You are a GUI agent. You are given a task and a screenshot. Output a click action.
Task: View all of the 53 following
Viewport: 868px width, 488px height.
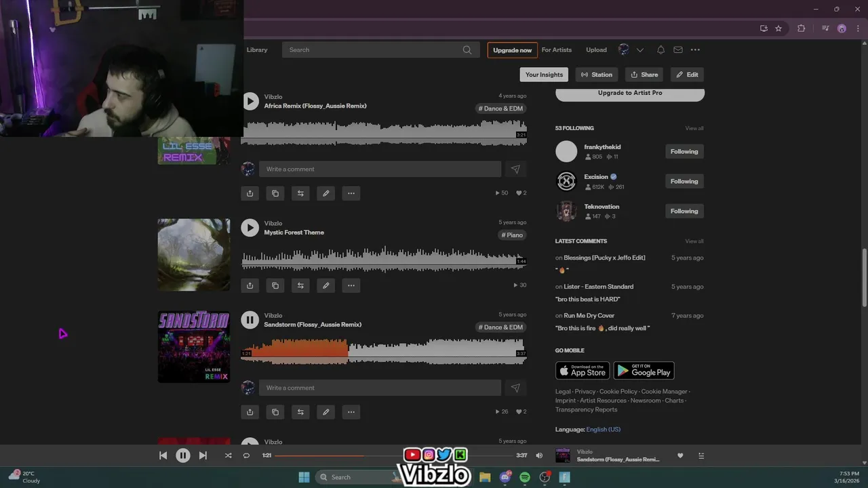point(694,128)
